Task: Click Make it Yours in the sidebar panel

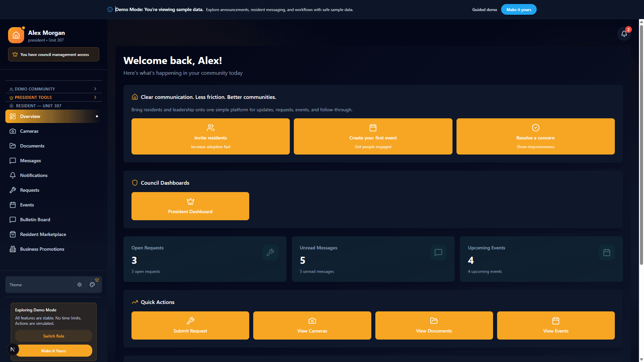Action: click(x=54, y=351)
